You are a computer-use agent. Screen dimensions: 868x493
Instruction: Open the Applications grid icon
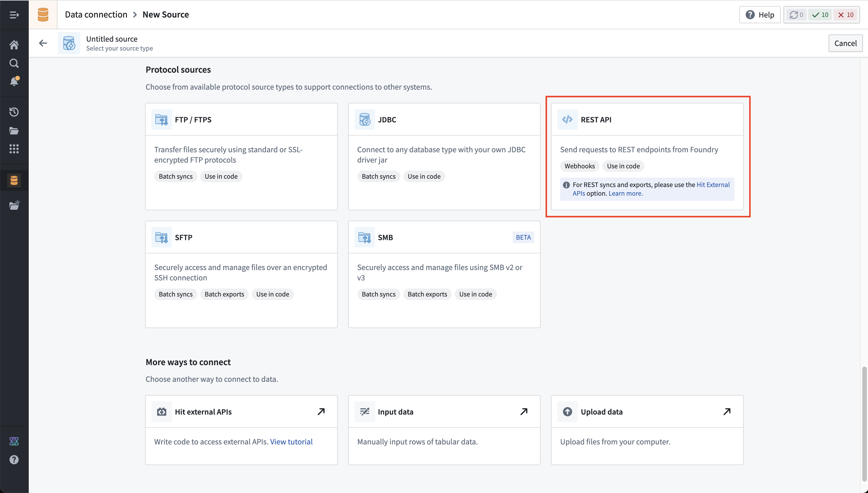point(14,149)
